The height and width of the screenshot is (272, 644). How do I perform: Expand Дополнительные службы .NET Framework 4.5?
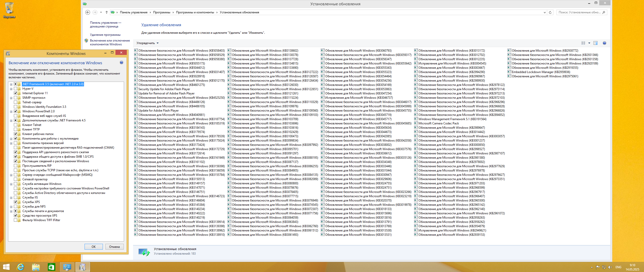[x=11, y=121]
